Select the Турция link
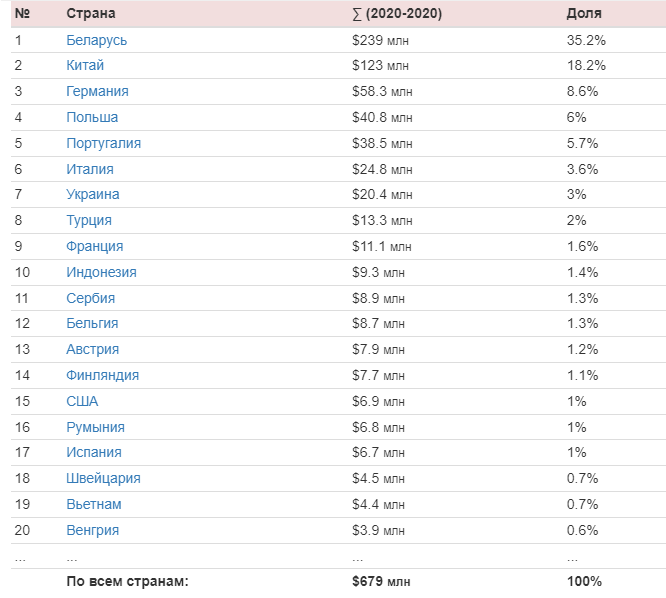666x598 pixels. point(89,220)
